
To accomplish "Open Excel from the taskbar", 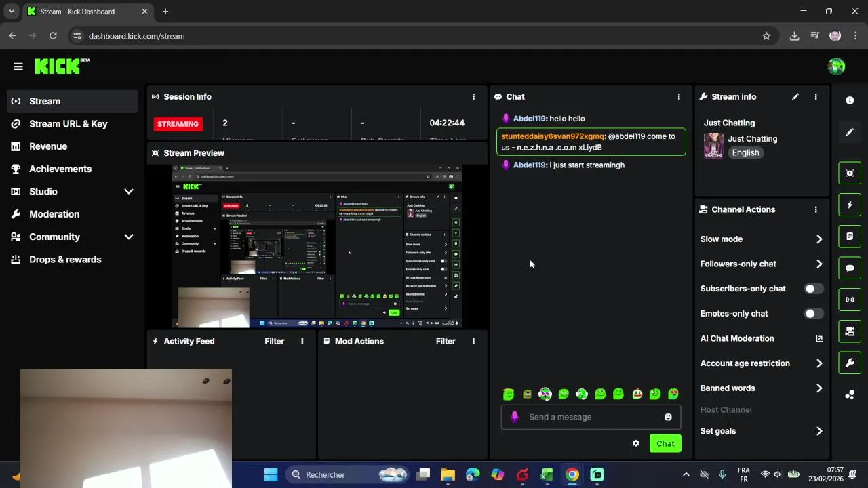I will [x=547, y=474].
